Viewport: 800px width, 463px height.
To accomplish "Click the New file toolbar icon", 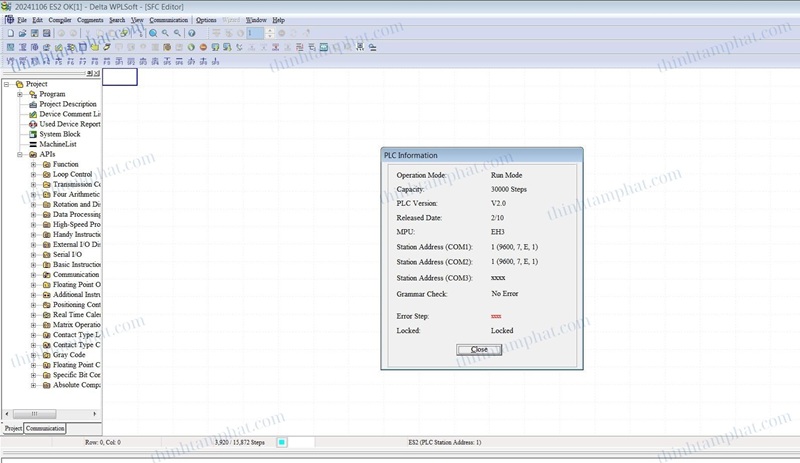I will click(x=9, y=33).
